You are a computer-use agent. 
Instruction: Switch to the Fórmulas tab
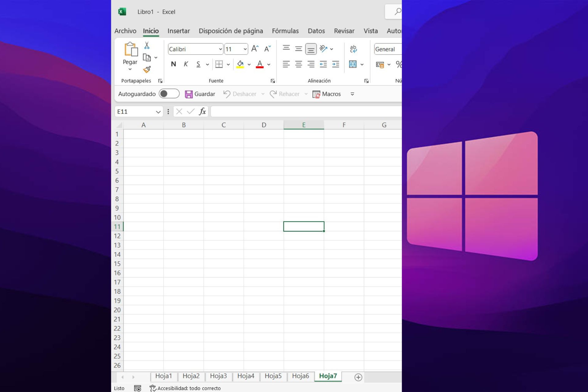285,31
